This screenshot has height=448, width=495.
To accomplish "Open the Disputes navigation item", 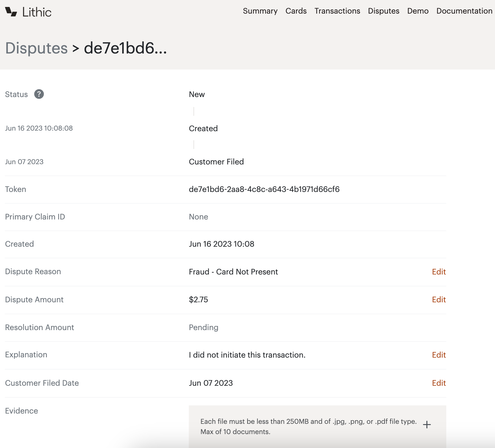I will [x=383, y=11].
